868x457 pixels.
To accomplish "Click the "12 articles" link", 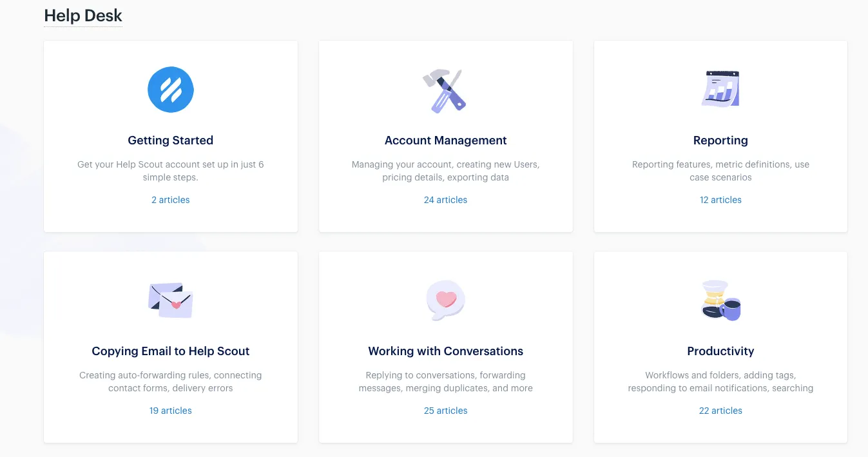I will coord(720,200).
